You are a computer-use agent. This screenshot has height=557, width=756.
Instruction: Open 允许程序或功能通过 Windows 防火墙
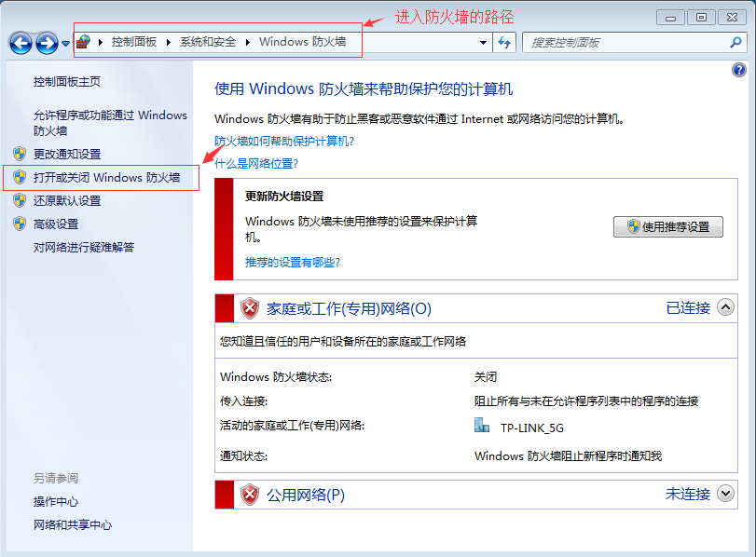click(x=110, y=123)
